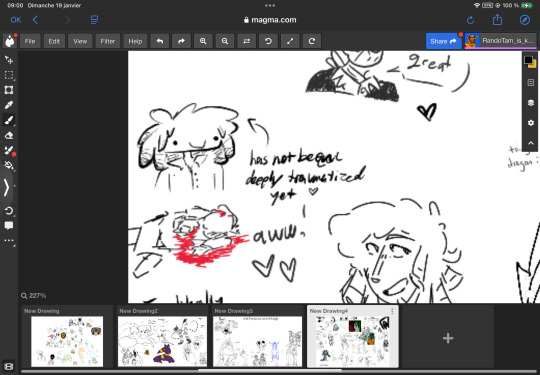Open more tools via the ellipsis
This screenshot has height=375, width=540.
click(9, 241)
